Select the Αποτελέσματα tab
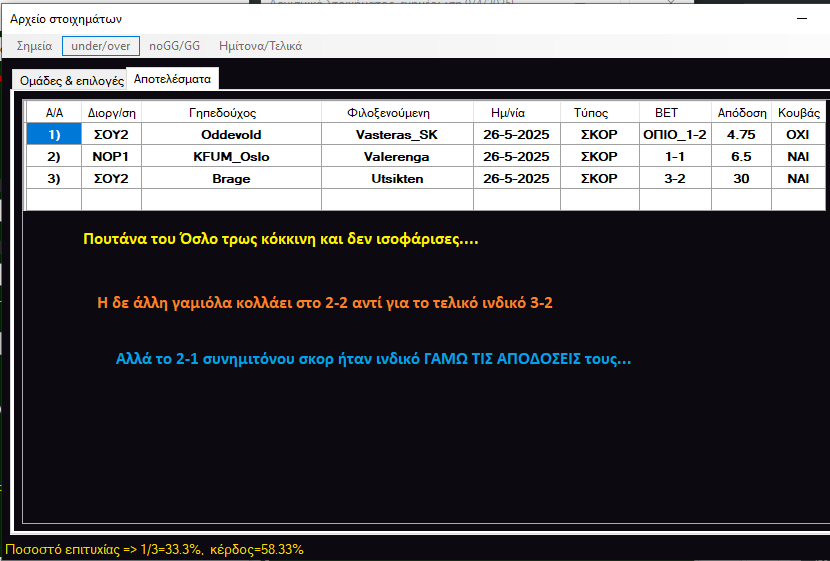The image size is (830, 561). click(173, 78)
